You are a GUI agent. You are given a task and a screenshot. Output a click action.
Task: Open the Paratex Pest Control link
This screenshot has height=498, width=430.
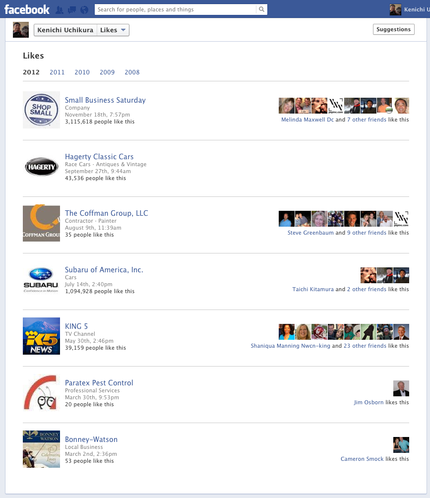(x=99, y=383)
